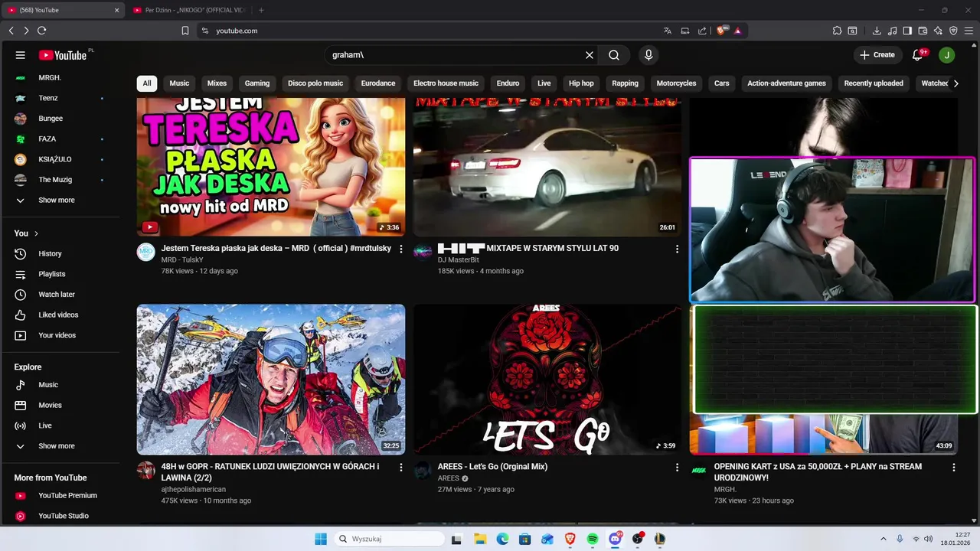This screenshot has height=551, width=980.
Task: Click the browser back arrow
Action: click(x=11, y=31)
